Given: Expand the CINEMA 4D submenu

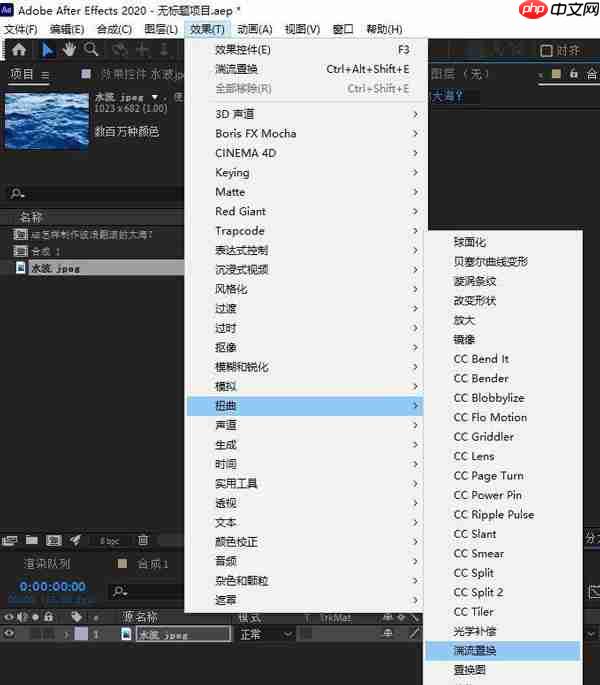Looking at the screenshot, I should pyautogui.click(x=305, y=153).
